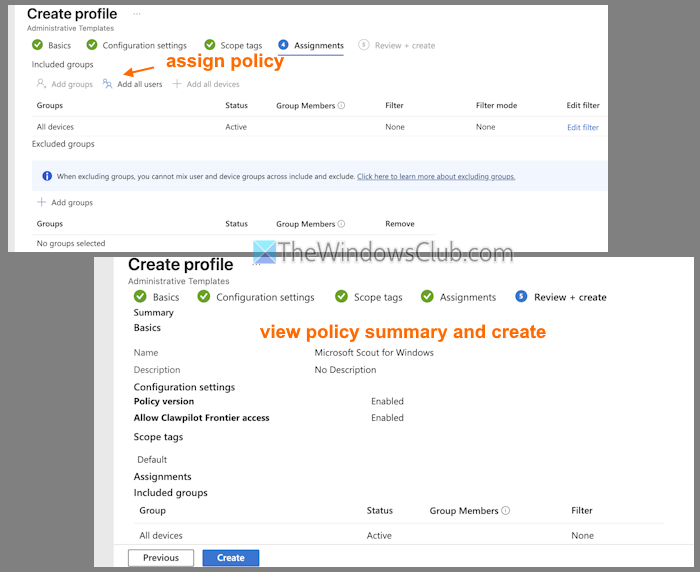Open the ellipsis menu beside top Create profile title
The image size is (700, 572).
click(137, 14)
